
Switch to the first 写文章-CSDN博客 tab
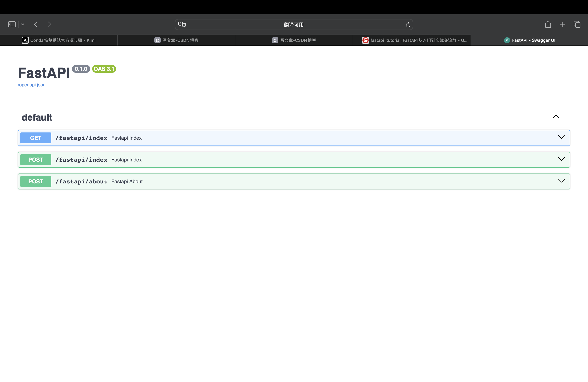pos(176,40)
